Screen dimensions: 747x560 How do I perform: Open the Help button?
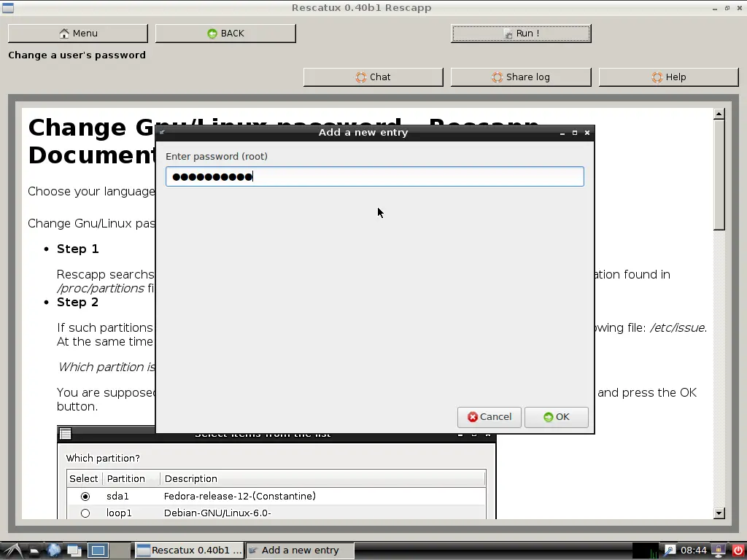click(x=668, y=77)
